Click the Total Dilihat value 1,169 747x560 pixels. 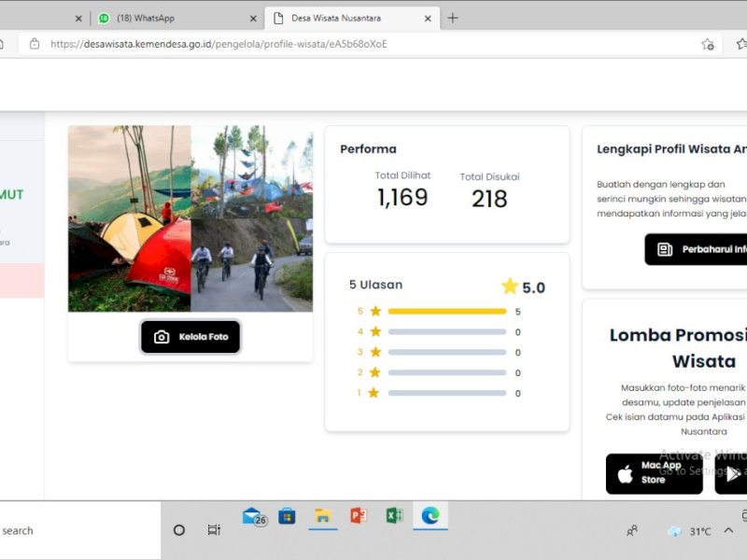tap(402, 197)
